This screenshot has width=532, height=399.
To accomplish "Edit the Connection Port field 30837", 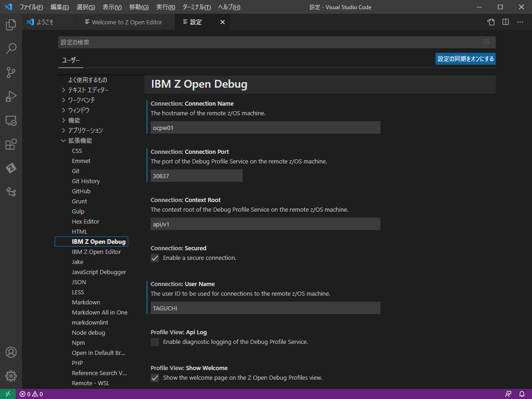I will [197, 176].
